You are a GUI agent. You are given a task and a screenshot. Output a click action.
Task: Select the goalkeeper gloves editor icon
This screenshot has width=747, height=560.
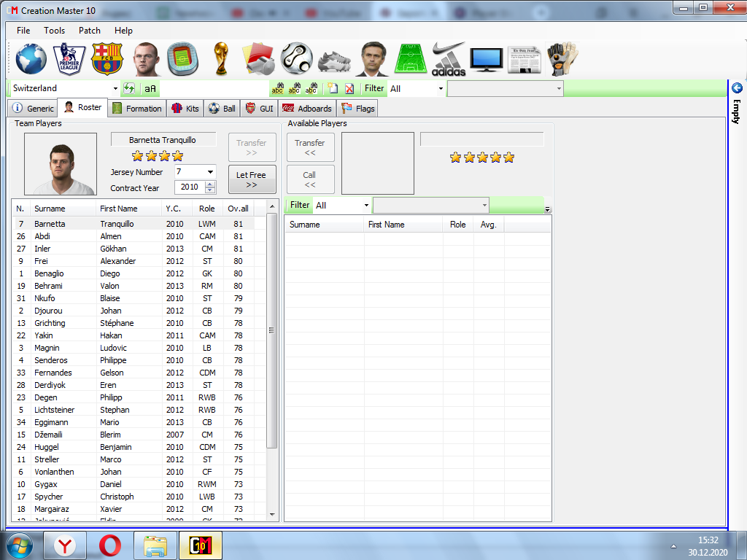(563, 59)
